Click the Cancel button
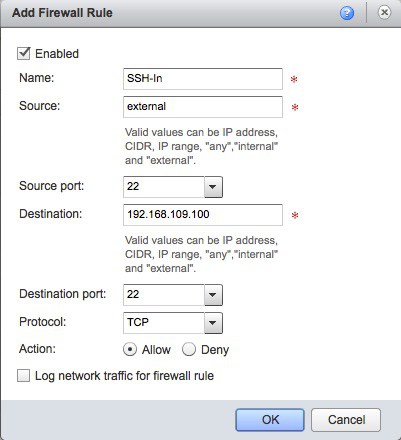The width and height of the screenshot is (401, 440). point(346,420)
